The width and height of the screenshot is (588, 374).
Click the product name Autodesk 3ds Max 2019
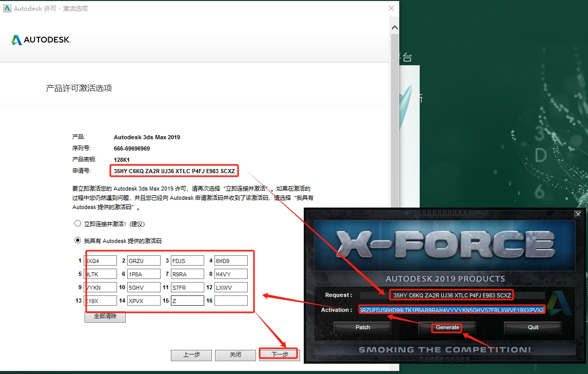click(x=147, y=138)
